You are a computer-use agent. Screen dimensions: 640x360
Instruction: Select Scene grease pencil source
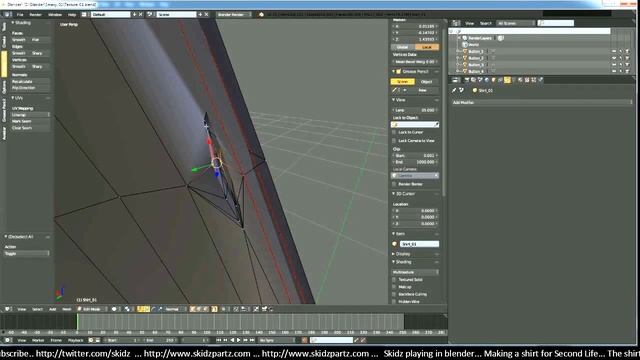(402, 82)
